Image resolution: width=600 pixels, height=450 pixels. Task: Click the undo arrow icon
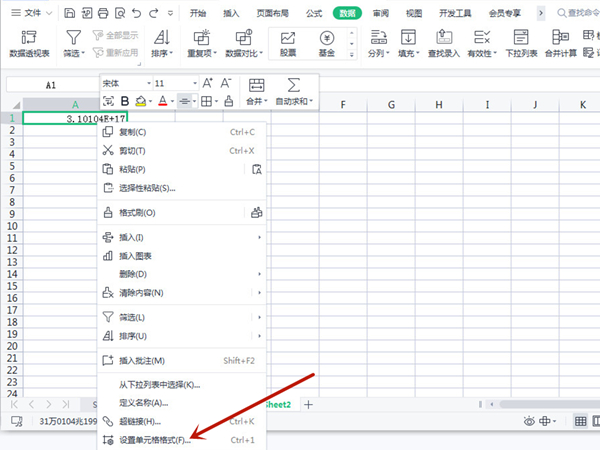[x=137, y=13]
